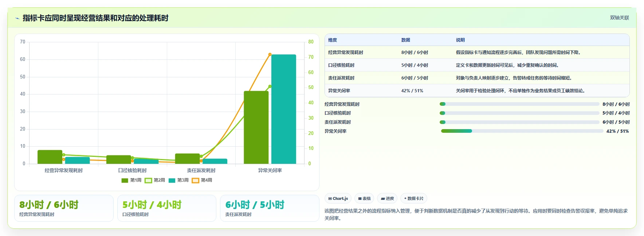Click the green 责任派发耗时 bar
Viewport: 644px width, 236px height.
pyautogui.click(x=187, y=159)
